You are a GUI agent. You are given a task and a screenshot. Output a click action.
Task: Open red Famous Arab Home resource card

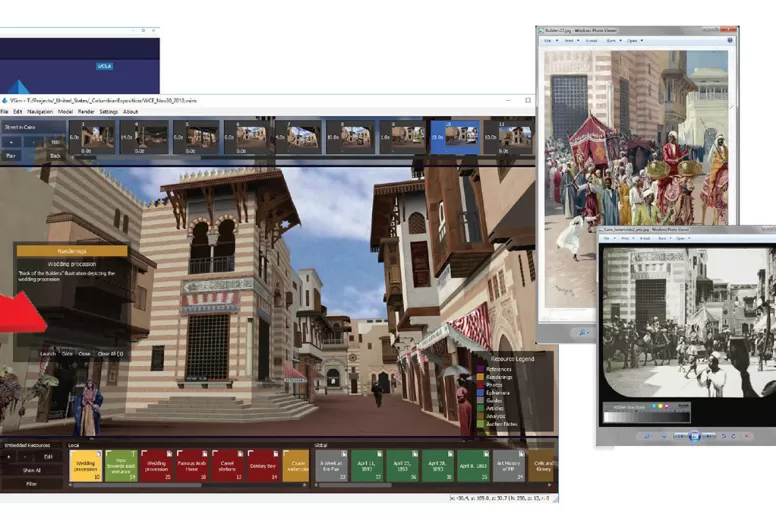pos(192,466)
